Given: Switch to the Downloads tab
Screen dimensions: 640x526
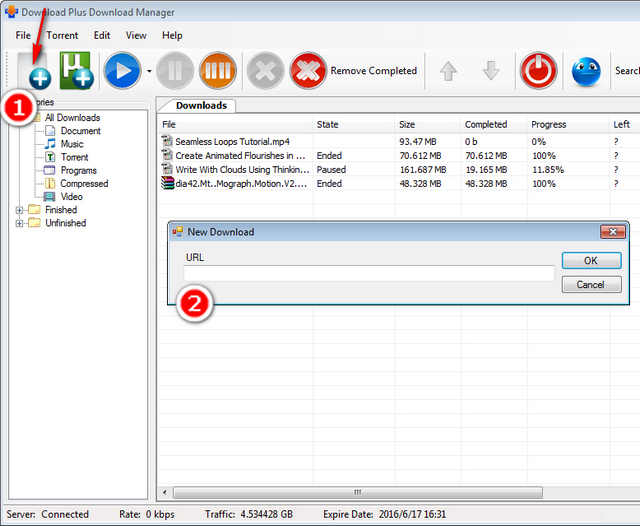Looking at the screenshot, I should pyautogui.click(x=201, y=106).
